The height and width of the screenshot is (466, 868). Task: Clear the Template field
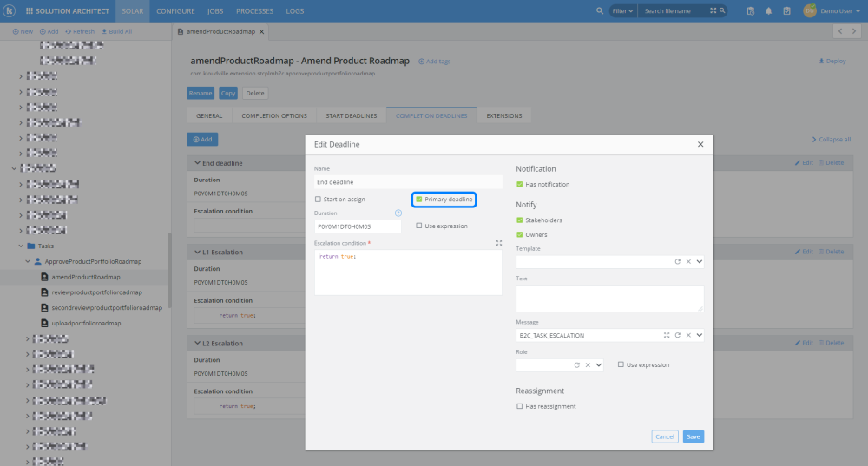pyautogui.click(x=688, y=262)
